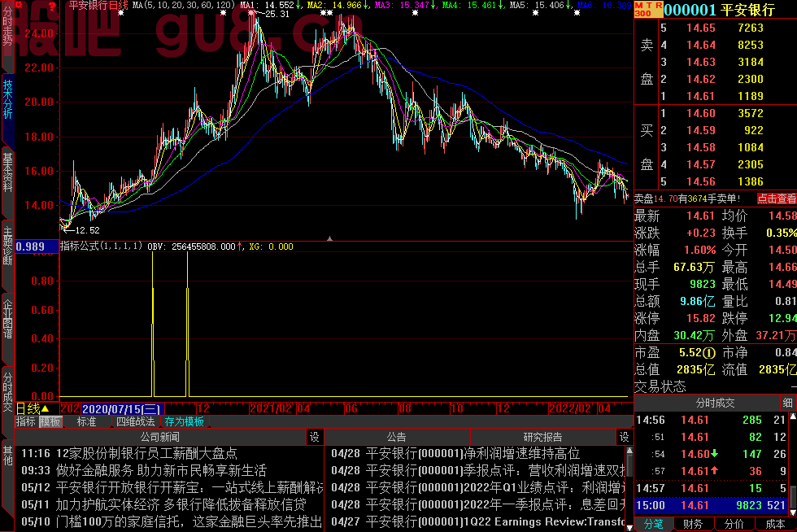797x532 pixels.
Task: Click the MA(5,10,20,30,60,120) label
Action: click(x=184, y=5)
